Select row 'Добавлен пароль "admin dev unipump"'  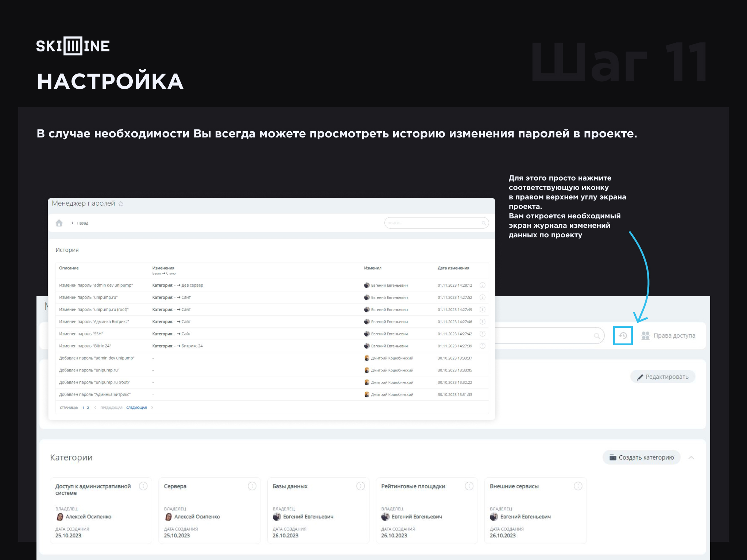point(272,358)
